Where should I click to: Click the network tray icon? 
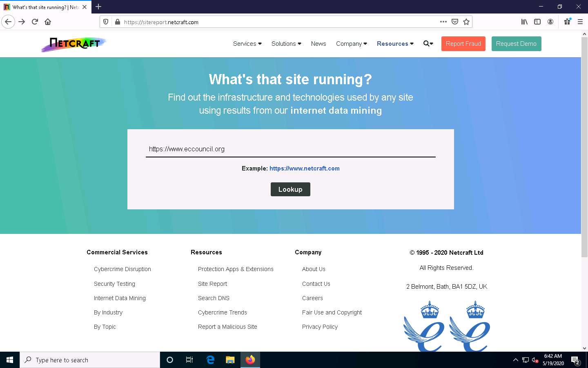[526, 360]
